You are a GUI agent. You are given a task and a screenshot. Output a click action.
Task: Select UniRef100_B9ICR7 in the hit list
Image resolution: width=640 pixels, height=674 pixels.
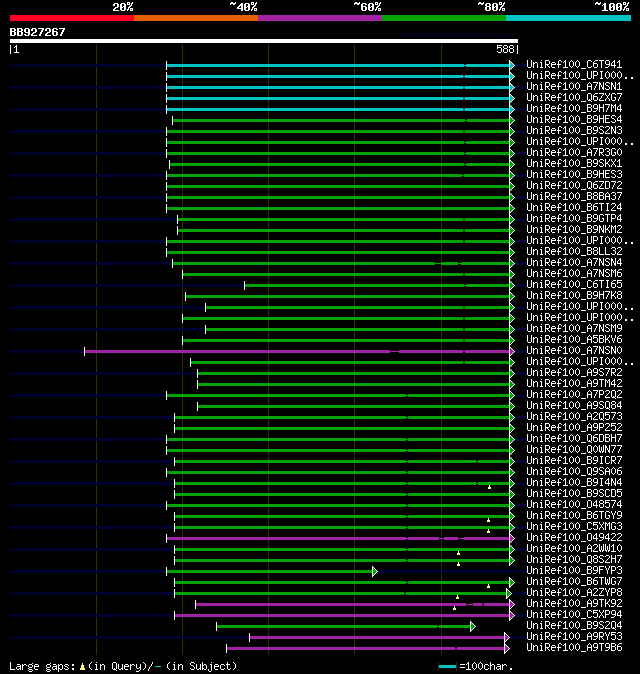coord(574,460)
